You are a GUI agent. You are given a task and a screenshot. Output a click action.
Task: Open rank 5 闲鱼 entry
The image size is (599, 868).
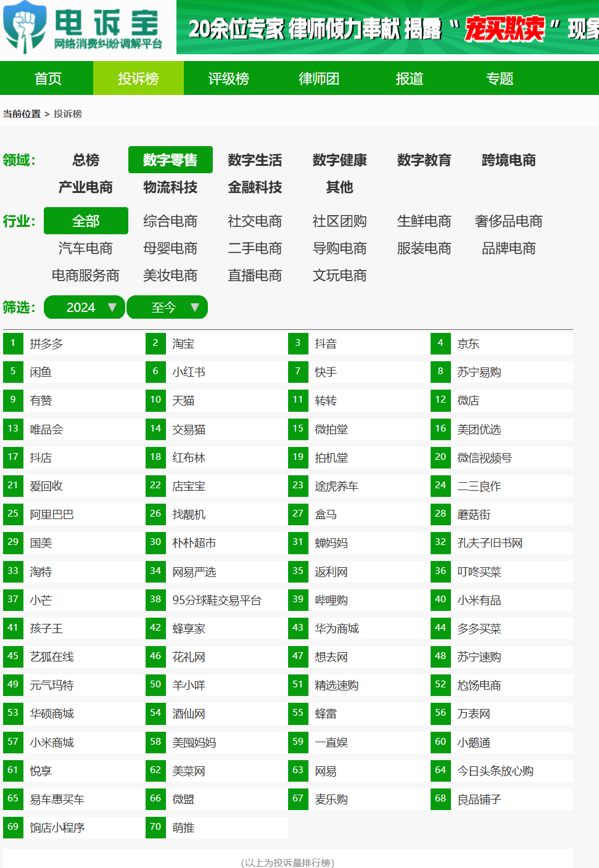74,372
